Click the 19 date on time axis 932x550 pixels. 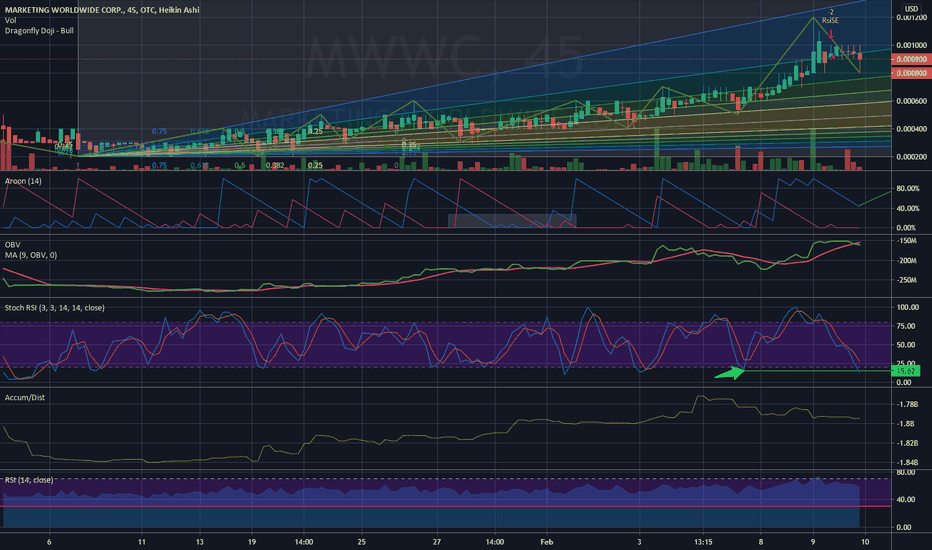pos(251,542)
